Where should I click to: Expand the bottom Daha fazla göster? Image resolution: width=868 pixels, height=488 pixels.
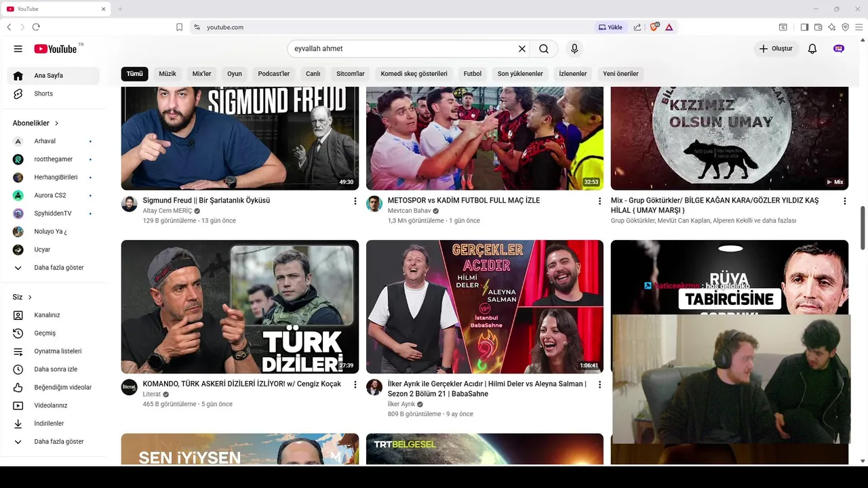pos(54,441)
